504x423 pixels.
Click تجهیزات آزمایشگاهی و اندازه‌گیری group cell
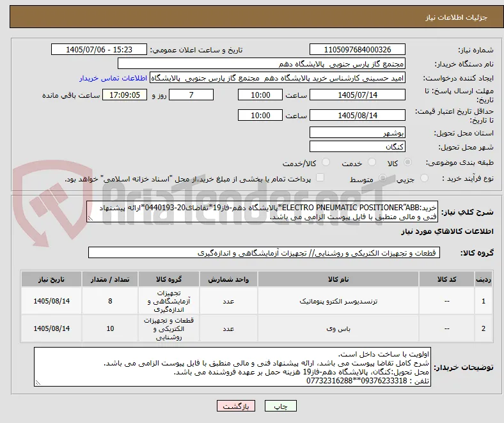169,301
